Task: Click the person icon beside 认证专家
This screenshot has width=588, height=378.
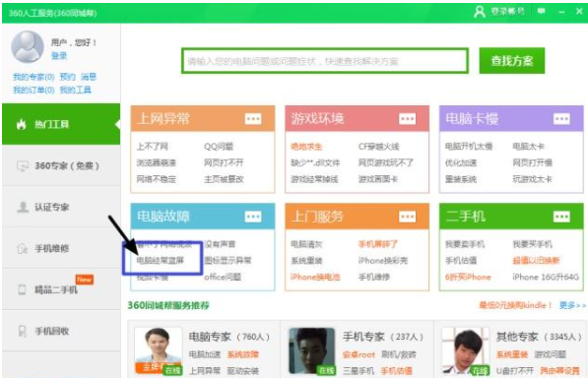Action: [23, 207]
